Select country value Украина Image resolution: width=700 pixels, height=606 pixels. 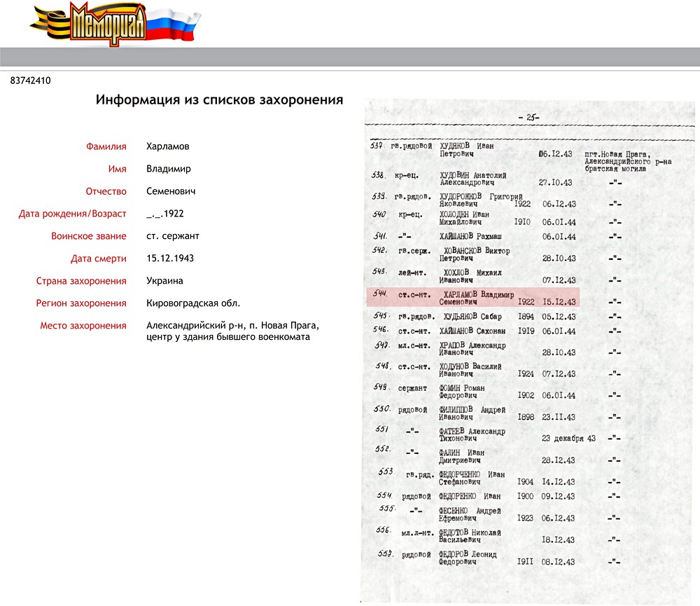[x=164, y=281]
